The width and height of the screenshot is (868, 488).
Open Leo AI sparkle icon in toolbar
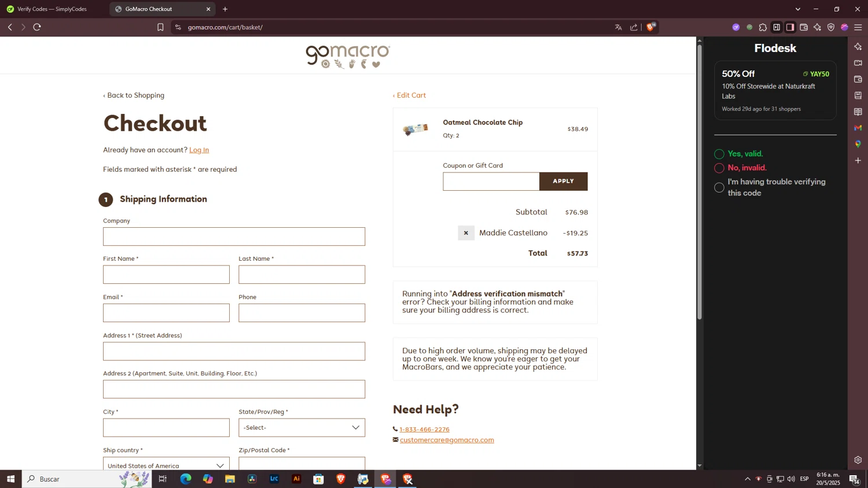pos(817,27)
